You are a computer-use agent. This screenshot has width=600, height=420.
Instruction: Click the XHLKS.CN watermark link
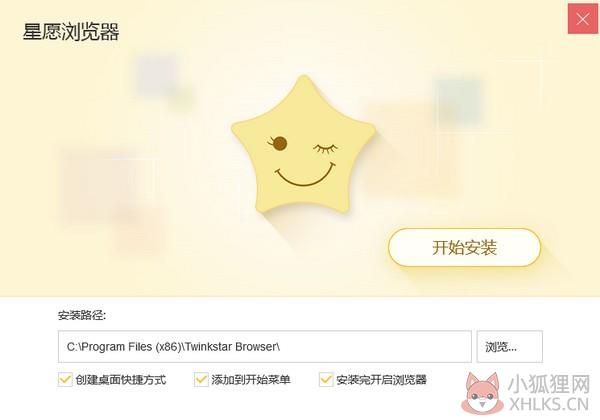pyautogui.click(x=549, y=404)
